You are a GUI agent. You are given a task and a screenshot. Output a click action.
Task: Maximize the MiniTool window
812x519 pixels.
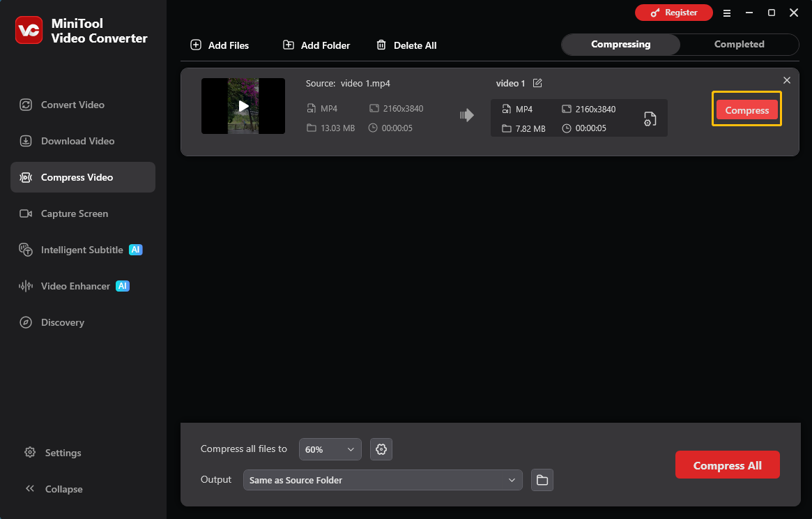[771, 13]
